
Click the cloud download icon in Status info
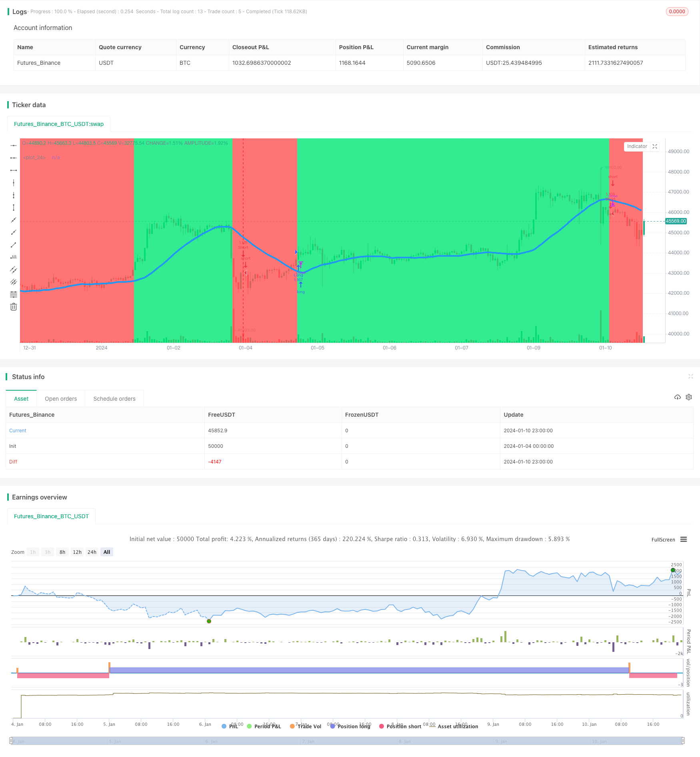point(678,397)
